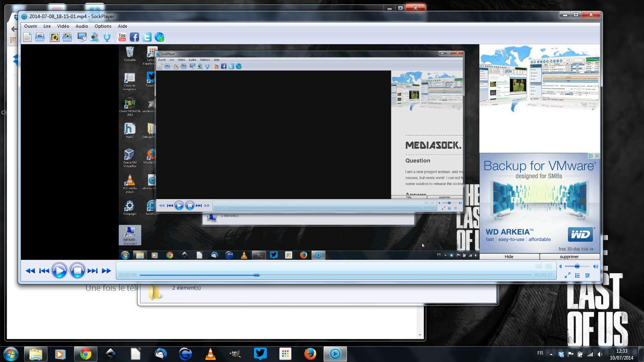The height and width of the screenshot is (362, 644).
Task: Click the webcam capture toolbar icon
Action: [x=95, y=37]
